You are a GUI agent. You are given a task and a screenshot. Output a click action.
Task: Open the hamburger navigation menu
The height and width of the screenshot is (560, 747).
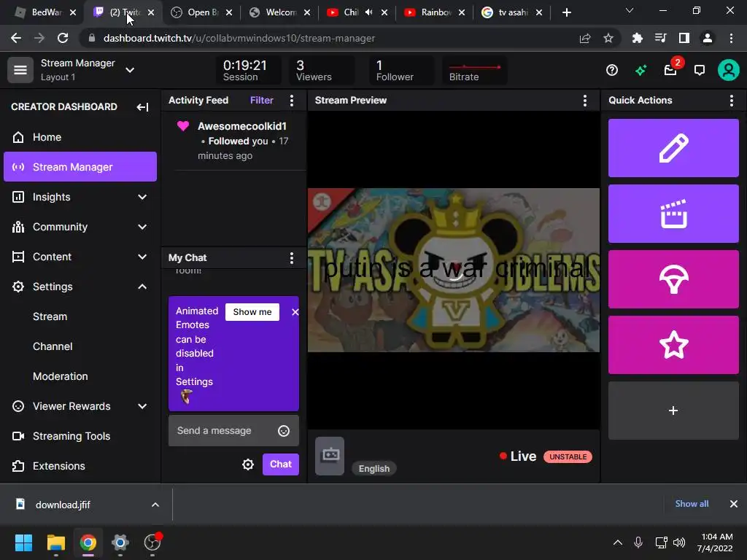tap(20, 70)
